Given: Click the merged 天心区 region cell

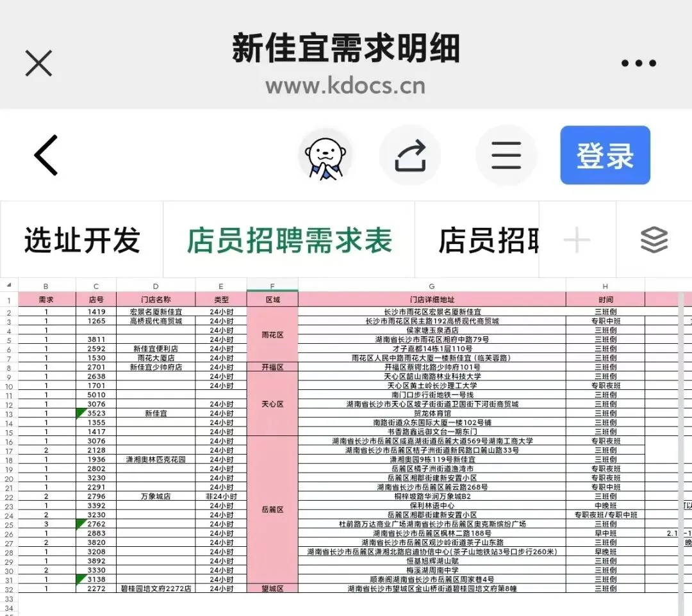Looking at the screenshot, I should pos(272,404).
